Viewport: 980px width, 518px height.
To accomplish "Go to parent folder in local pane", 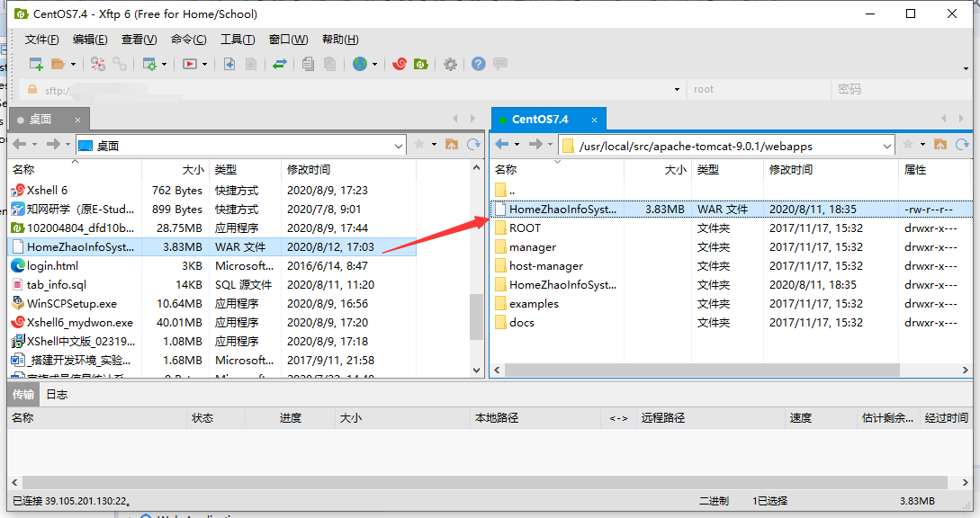I will pos(451,145).
